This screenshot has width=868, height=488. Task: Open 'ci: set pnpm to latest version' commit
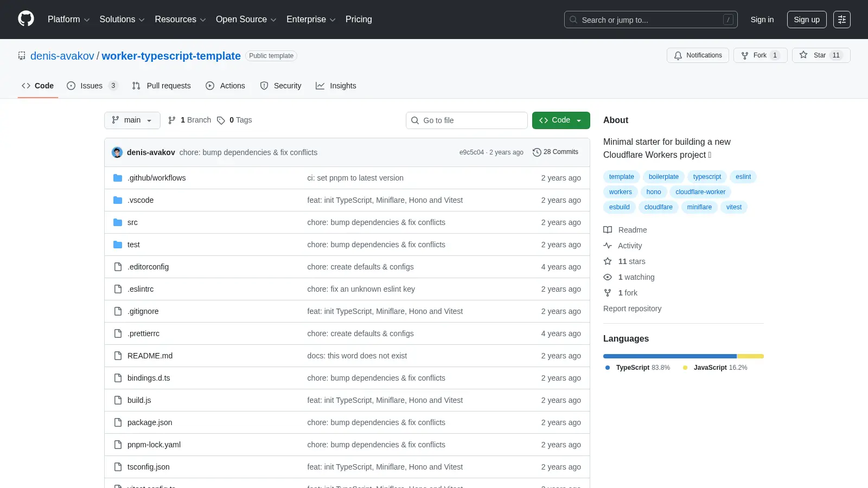click(355, 178)
